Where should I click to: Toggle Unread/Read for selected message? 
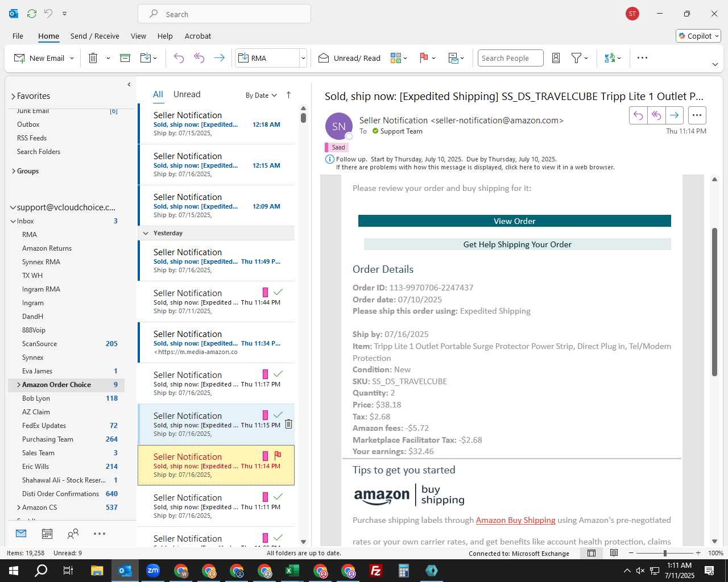349,58
